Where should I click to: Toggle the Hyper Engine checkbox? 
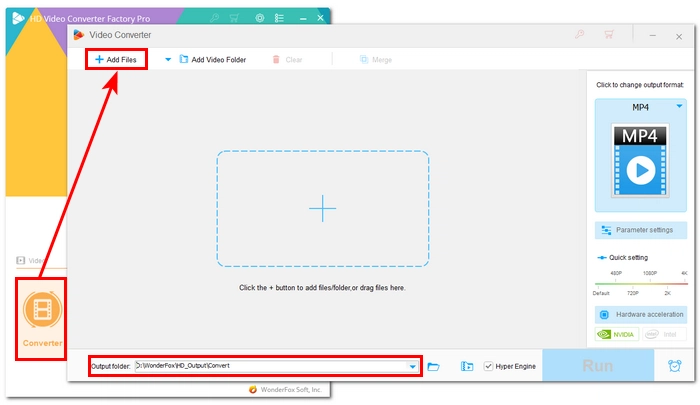point(488,366)
